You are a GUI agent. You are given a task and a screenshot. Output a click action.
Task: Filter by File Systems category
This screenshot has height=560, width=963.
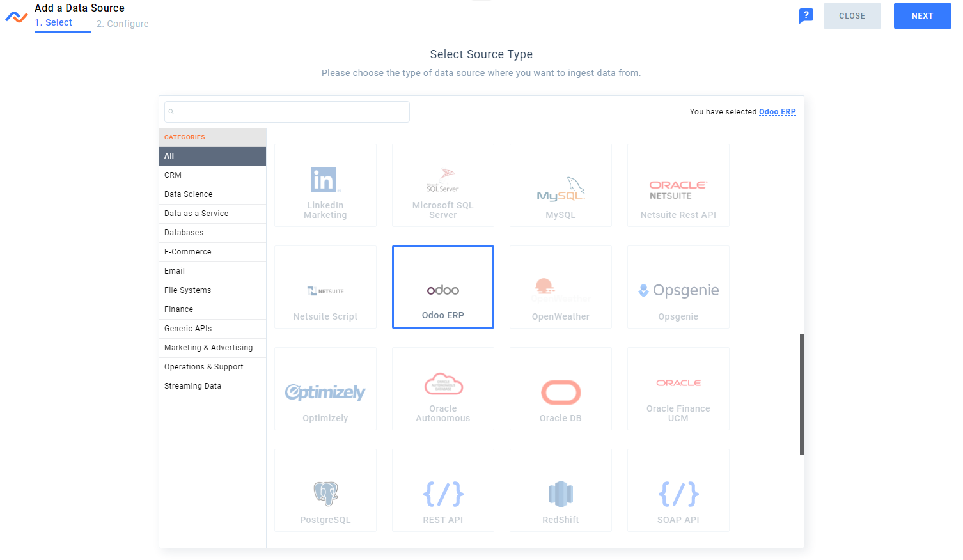pyautogui.click(x=212, y=290)
